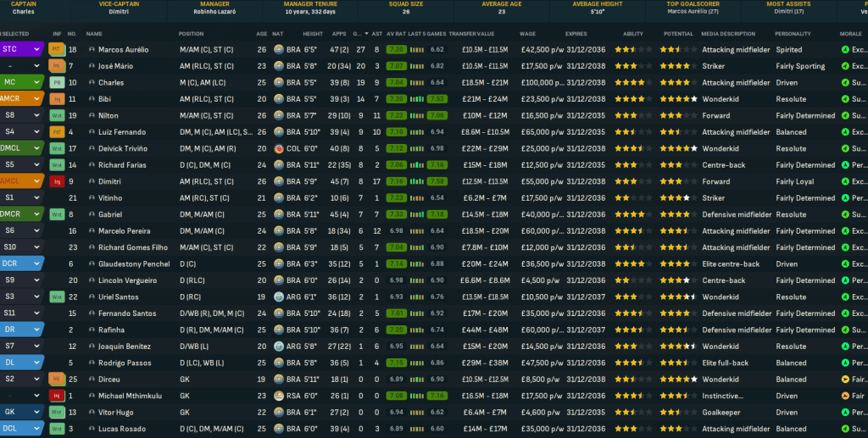Click Marcos Aurélio's orange status icon
This screenshot has height=438, width=868.
(x=57, y=50)
